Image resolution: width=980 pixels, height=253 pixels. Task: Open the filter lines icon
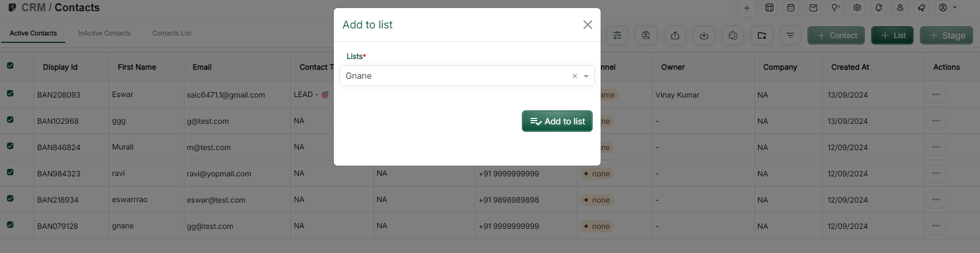[790, 35]
